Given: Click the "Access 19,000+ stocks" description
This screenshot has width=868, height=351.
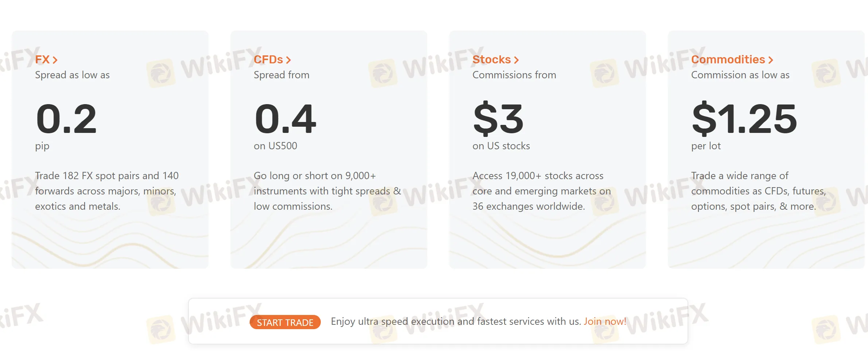Looking at the screenshot, I should point(541,191).
